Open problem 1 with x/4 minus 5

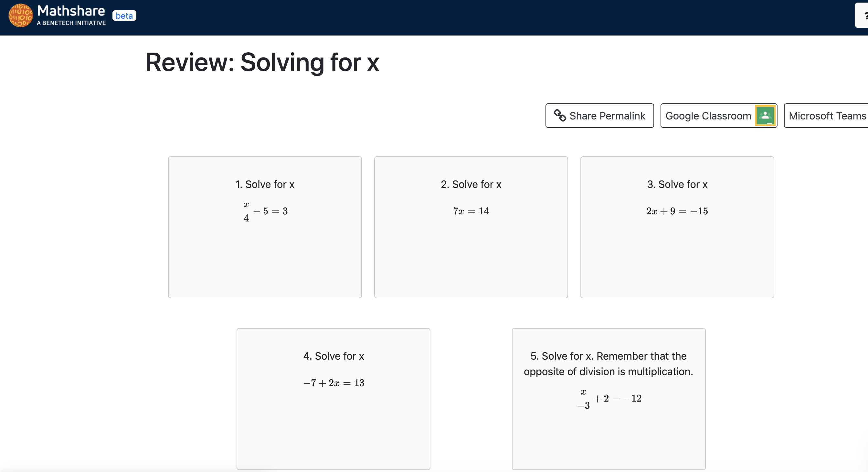click(x=265, y=227)
